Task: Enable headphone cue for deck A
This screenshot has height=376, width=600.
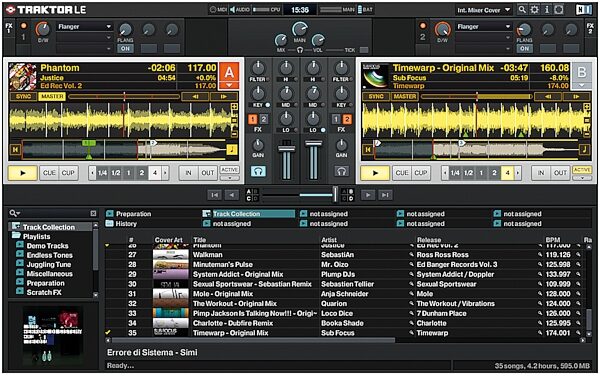Action: [258, 171]
